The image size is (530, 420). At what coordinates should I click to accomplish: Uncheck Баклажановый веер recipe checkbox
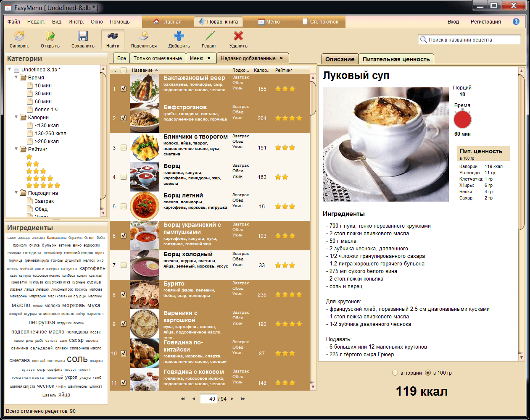[x=124, y=89]
